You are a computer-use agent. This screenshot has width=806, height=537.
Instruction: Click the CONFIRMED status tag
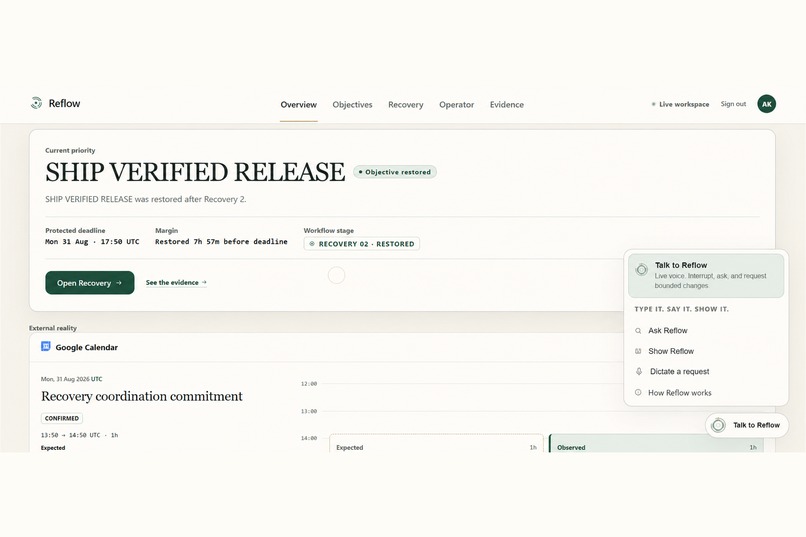point(62,418)
